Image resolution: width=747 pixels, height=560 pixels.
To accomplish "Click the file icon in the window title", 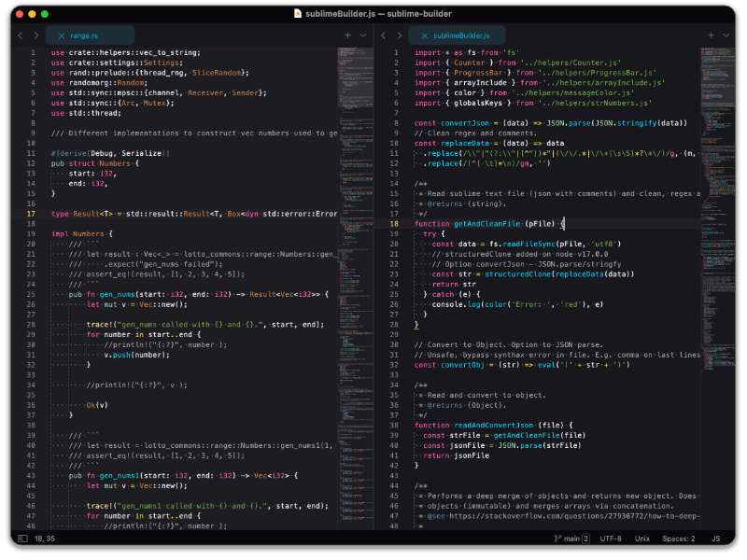I will [x=298, y=13].
